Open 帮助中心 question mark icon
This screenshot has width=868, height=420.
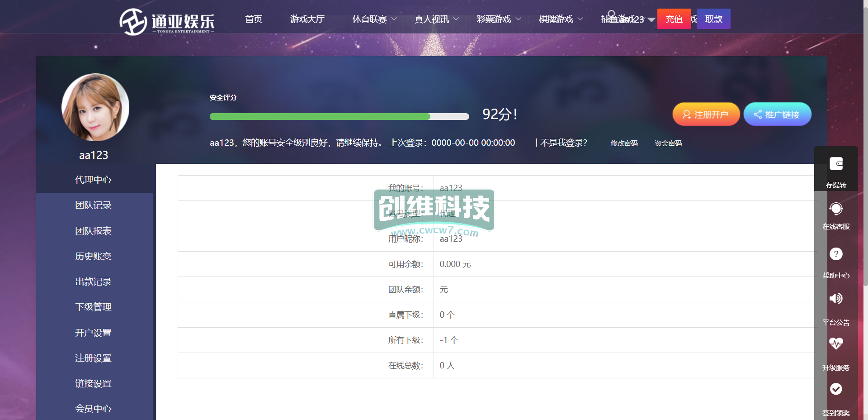836,254
